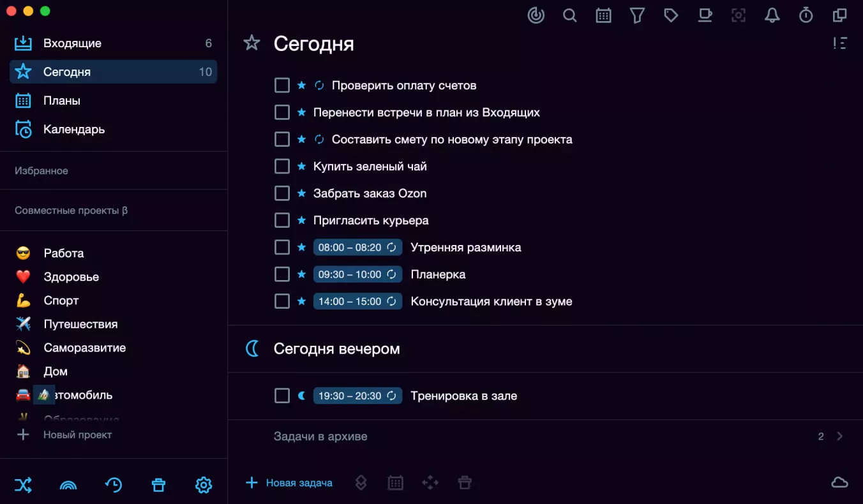
Task: Open the calendar grid icon in top toolbar
Action: pyautogui.click(x=603, y=15)
